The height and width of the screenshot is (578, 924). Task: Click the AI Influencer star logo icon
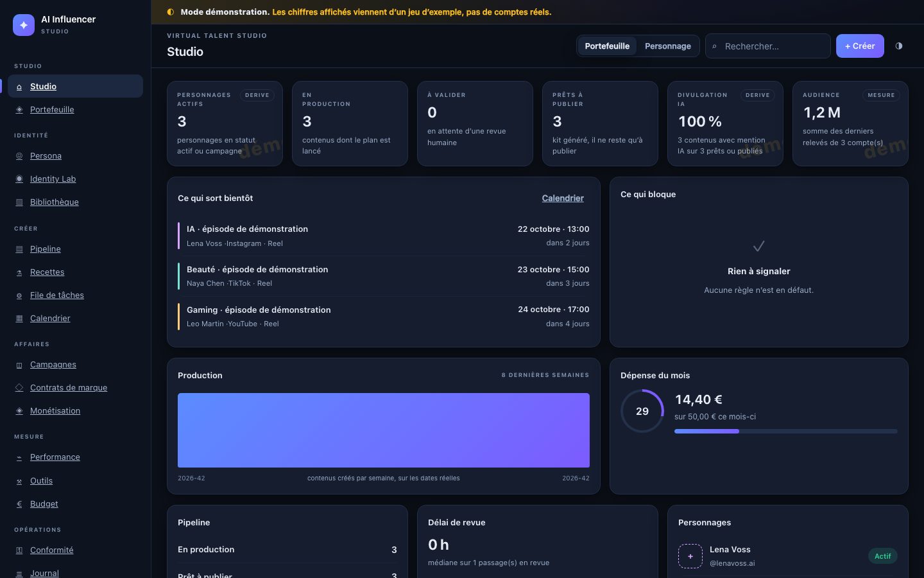click(x=24, y=25)
